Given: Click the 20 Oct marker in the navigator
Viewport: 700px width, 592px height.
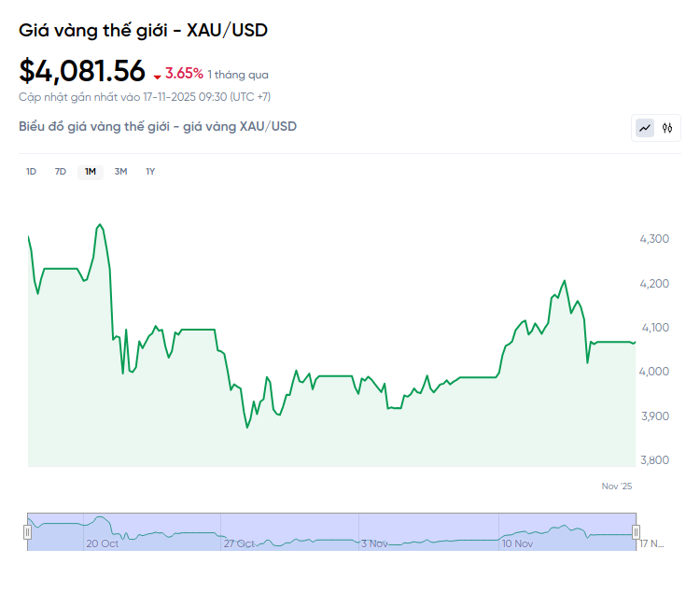Looking at the screenshot, I should 102,543.
